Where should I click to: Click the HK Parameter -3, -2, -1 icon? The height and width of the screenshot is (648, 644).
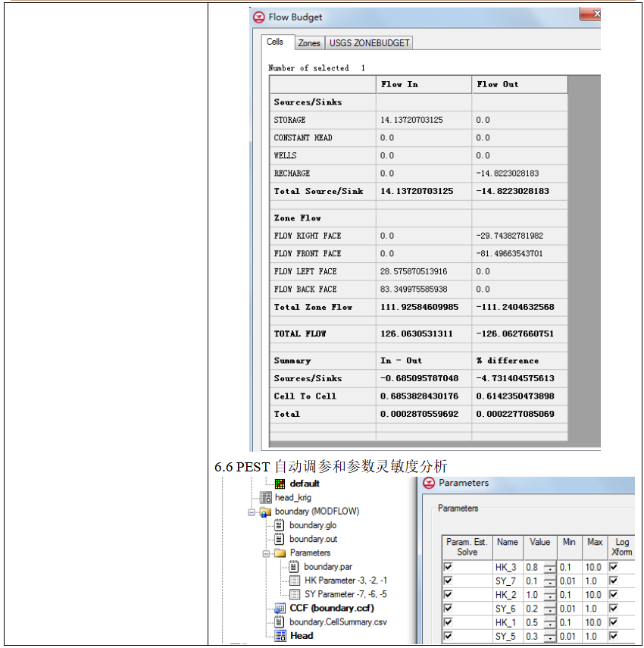(x=295, y=581)
